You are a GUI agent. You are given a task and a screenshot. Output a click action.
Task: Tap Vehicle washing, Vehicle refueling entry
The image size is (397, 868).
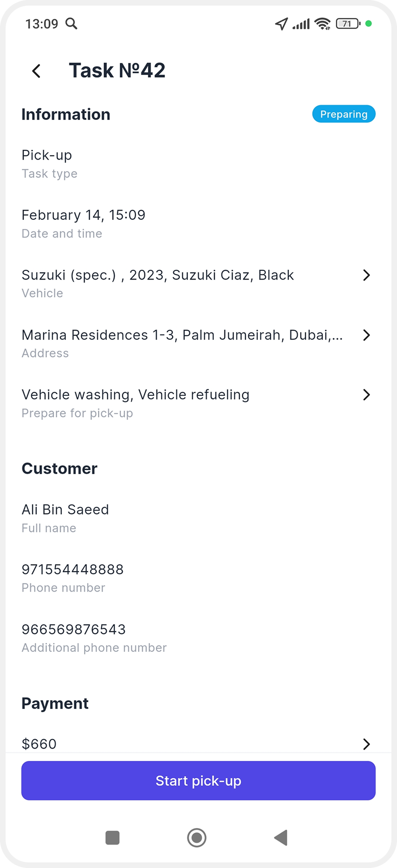click(135, 395)
